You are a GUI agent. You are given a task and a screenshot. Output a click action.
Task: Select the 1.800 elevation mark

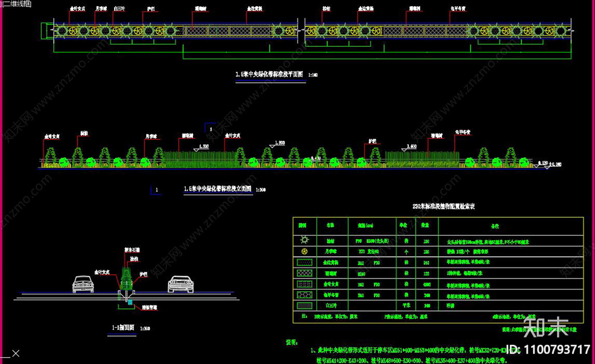click(277, 144)
